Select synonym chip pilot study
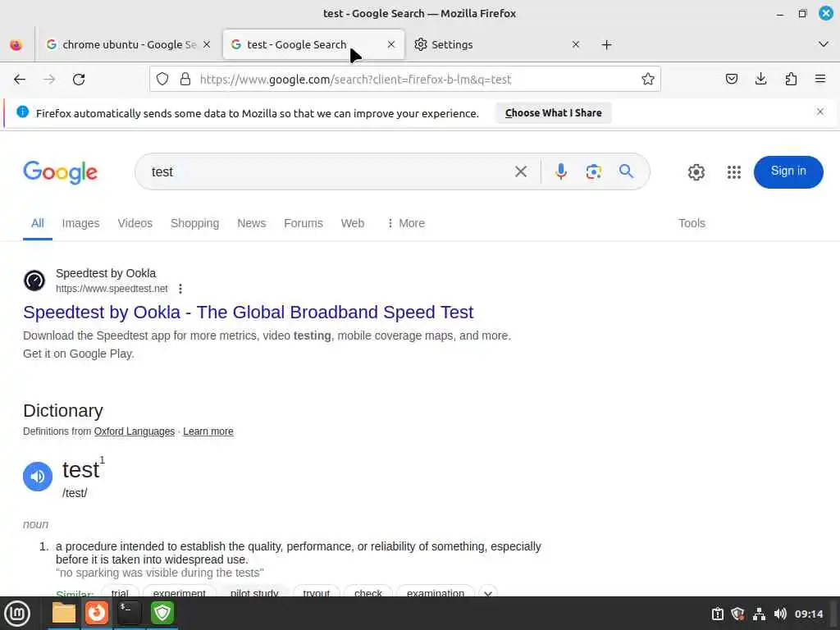 click(x=254, y=593)
